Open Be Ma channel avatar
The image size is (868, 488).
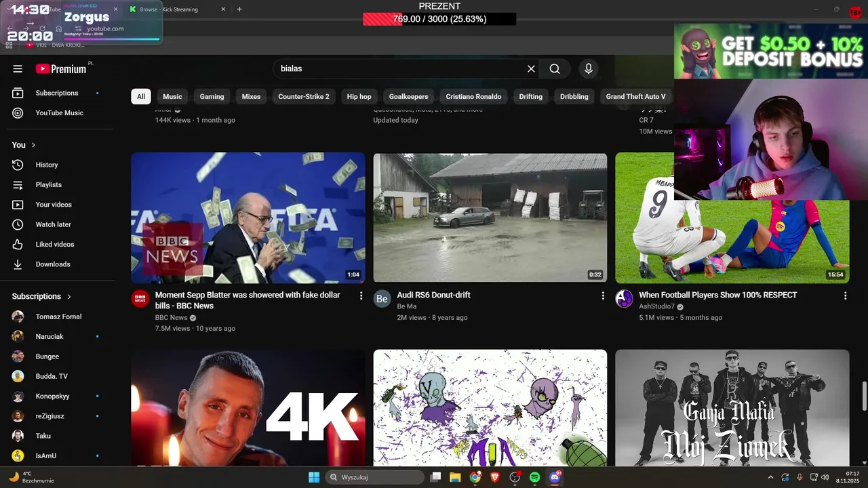pyautogui.click(x=382, y=299)
